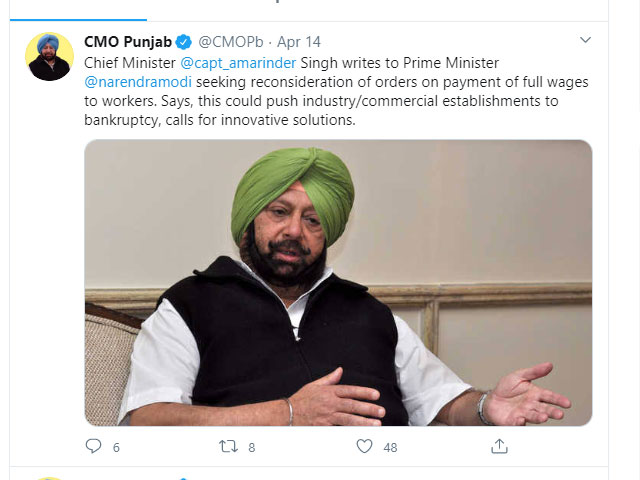Select the active tab with blue underline
The image size is (640, 480).
pos(78,10)
